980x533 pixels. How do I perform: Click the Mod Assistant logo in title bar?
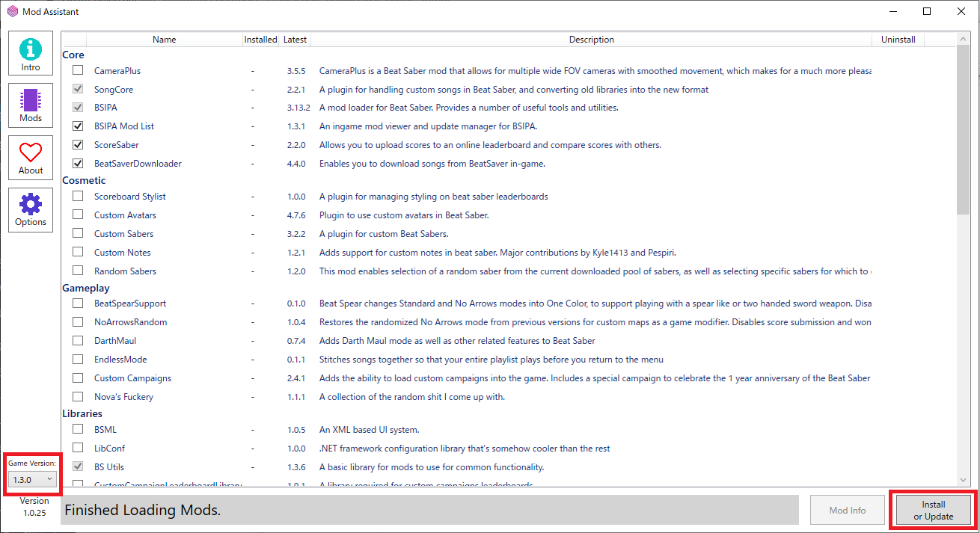click(13, 11)
